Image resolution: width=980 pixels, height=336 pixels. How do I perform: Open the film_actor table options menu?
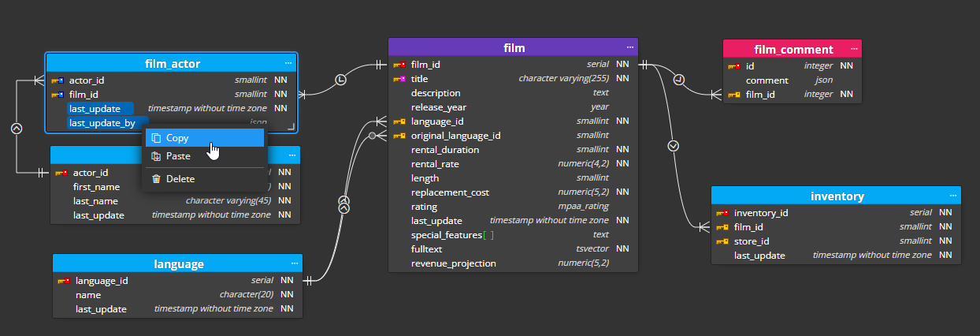[x=288, y=63]
